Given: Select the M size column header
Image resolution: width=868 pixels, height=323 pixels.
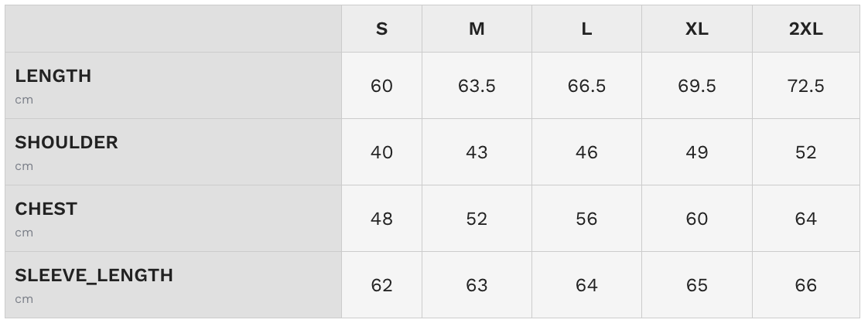Looking at the screenshot, I should pos(477,29).
